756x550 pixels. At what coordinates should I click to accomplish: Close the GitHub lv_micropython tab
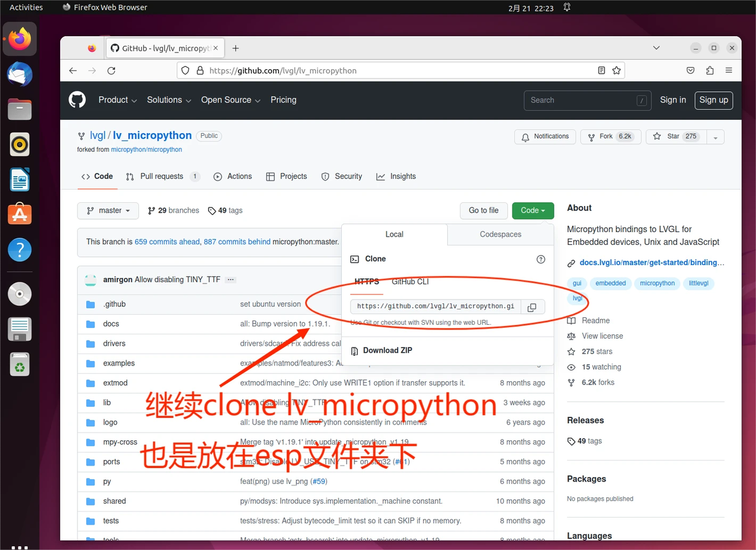pos(216,48)
